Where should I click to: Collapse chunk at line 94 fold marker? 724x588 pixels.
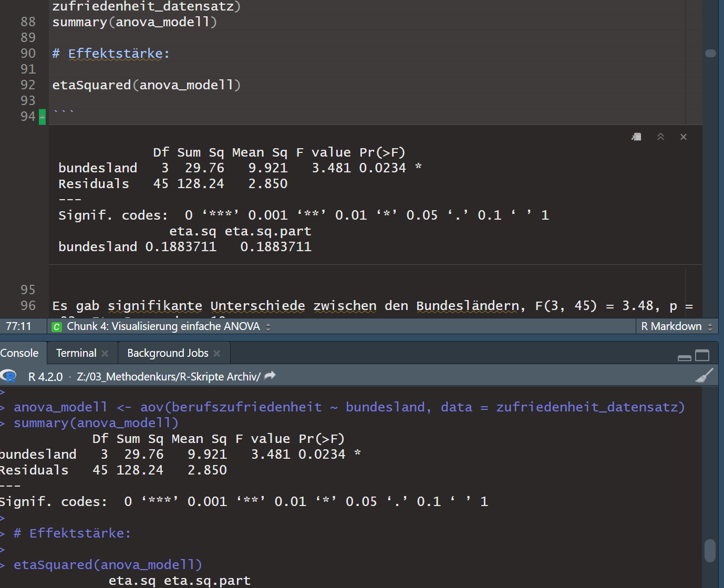click(43, 117)
